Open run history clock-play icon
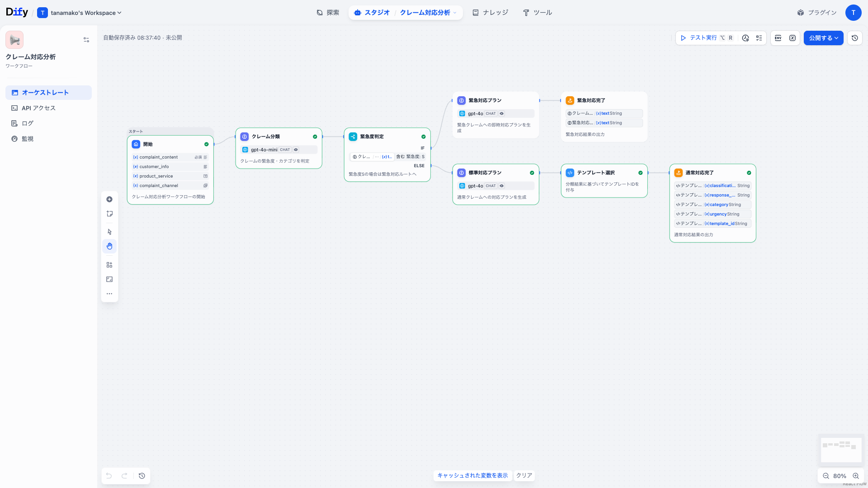 pos(745,38)
